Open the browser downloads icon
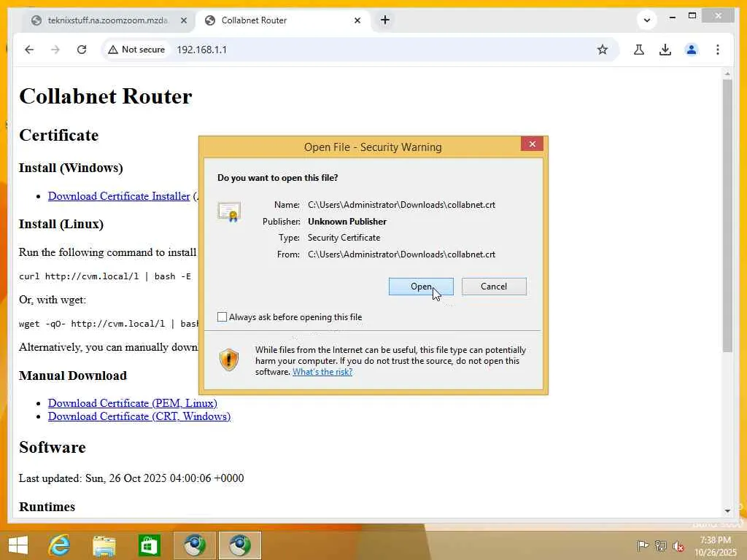Screen dimensions: 747x560 (x=665, y=50)
